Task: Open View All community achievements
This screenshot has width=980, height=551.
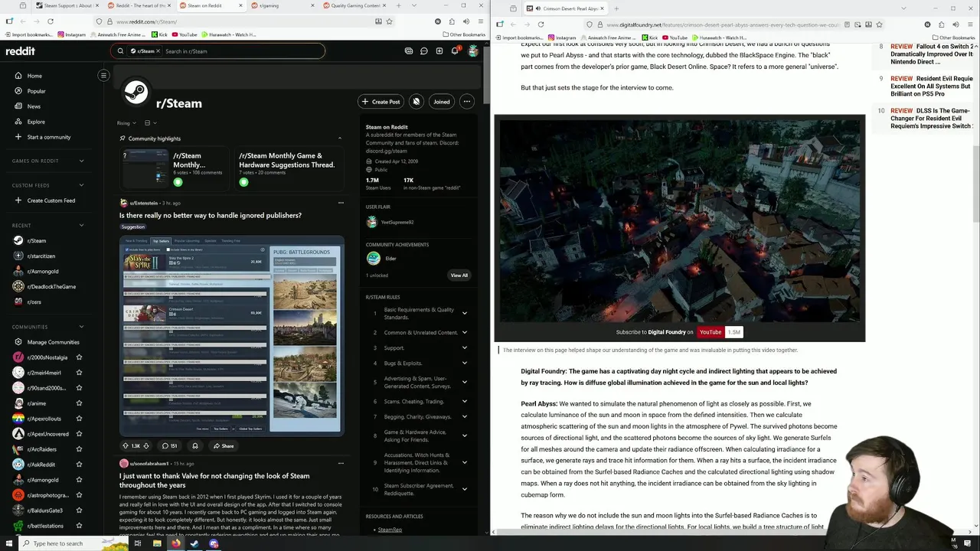Action: [x=459, y=275]
